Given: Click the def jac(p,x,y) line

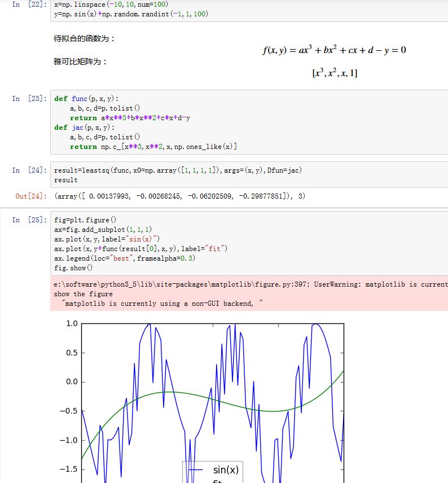Looking at the screenshot, I should pos(84,128).
